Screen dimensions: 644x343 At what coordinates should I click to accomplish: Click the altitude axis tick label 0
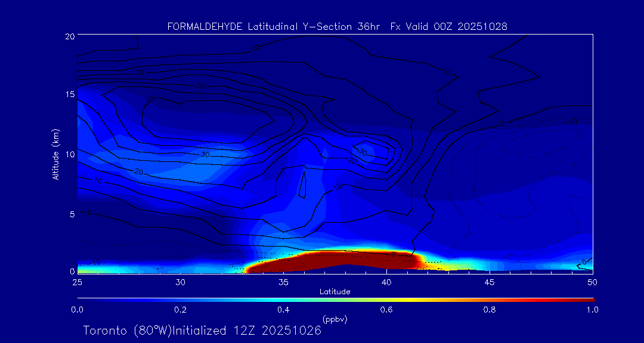(x=72, y=271)
